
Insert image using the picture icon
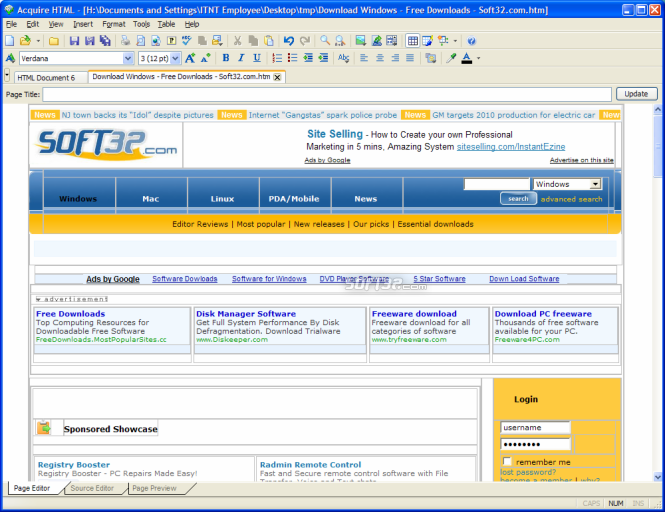[360, 41]
